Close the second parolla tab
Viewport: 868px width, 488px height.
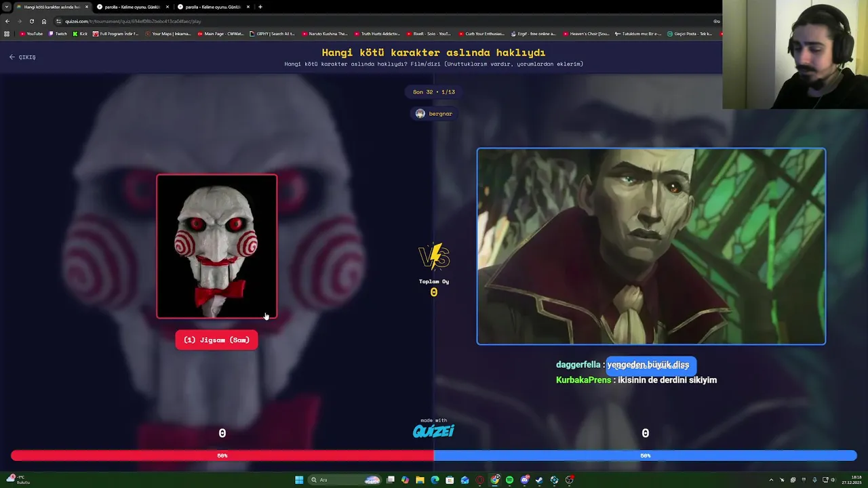coord(248,7)
